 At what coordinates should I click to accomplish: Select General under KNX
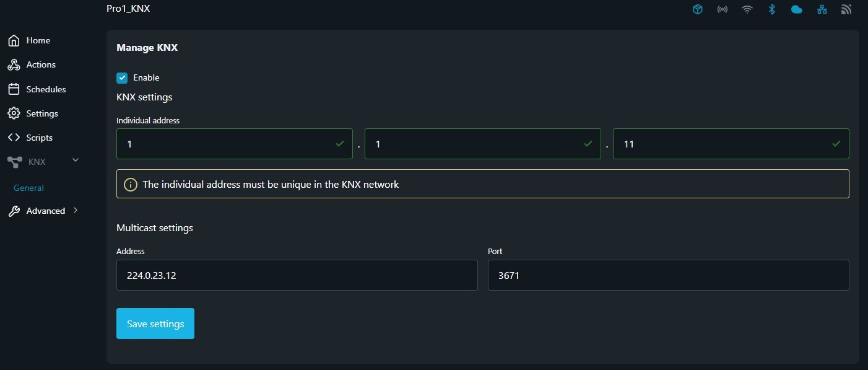[x=28, y=188]
